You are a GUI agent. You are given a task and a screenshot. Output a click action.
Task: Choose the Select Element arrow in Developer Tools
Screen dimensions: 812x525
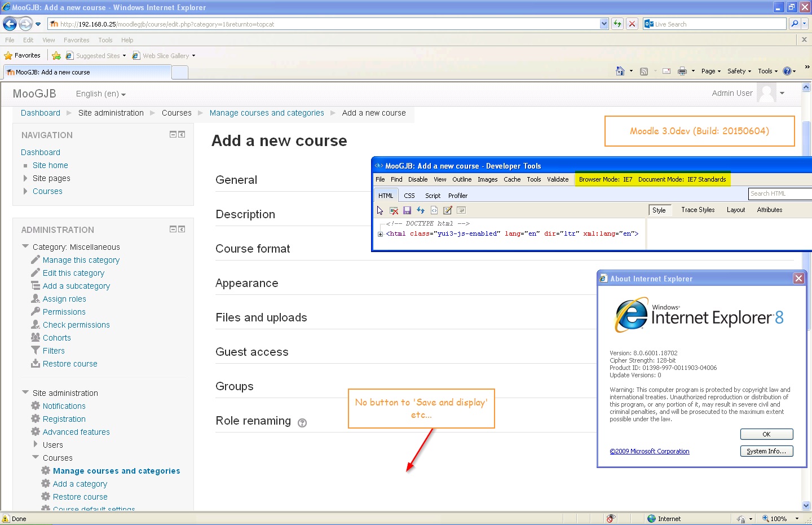380,210
